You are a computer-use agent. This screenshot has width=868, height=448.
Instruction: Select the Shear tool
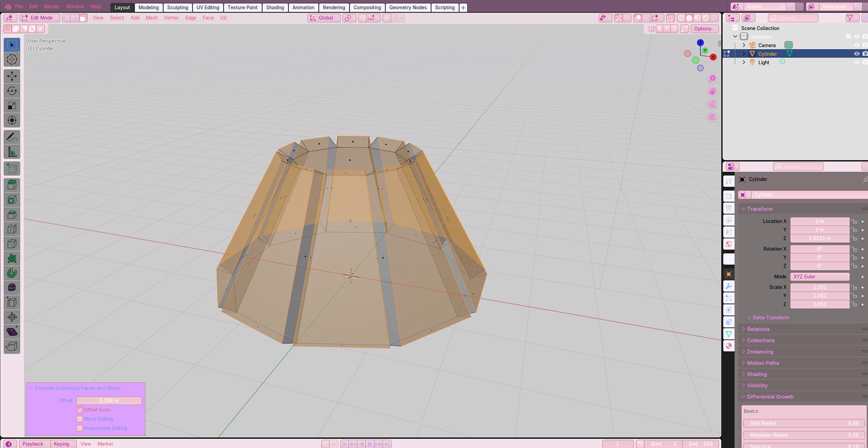(x=12, y=332)
